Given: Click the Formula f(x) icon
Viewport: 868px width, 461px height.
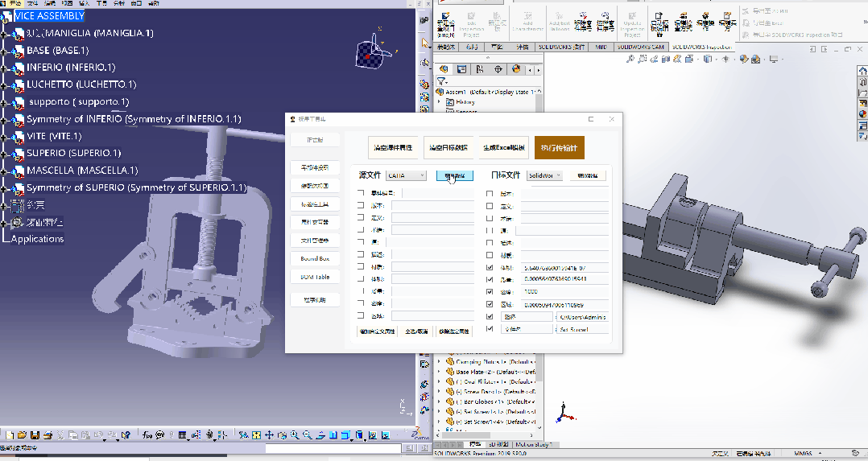Looking at the screenshot, I should [148, 435].
